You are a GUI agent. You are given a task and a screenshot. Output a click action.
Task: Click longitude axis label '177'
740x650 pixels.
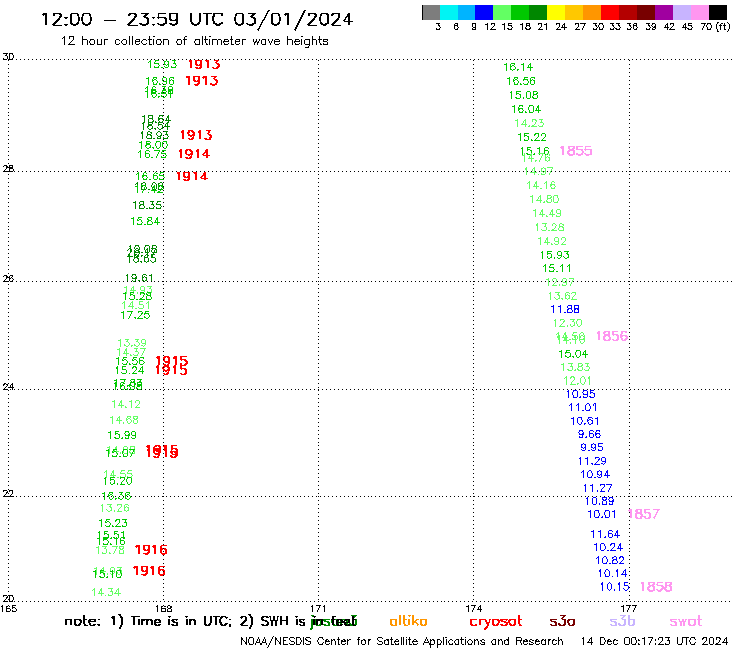pos(629,608)
